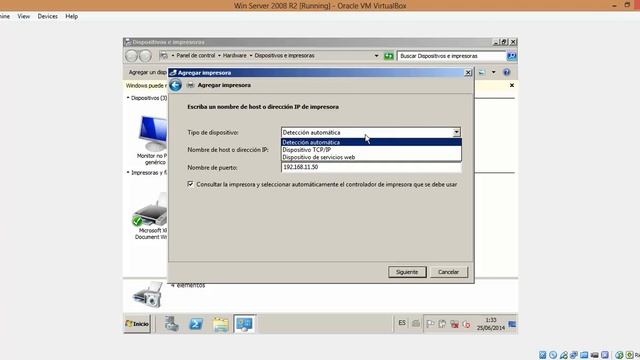Open Explorer help question mark icon
This screenshot has width=640, height=360.
(x=507, y=72)
